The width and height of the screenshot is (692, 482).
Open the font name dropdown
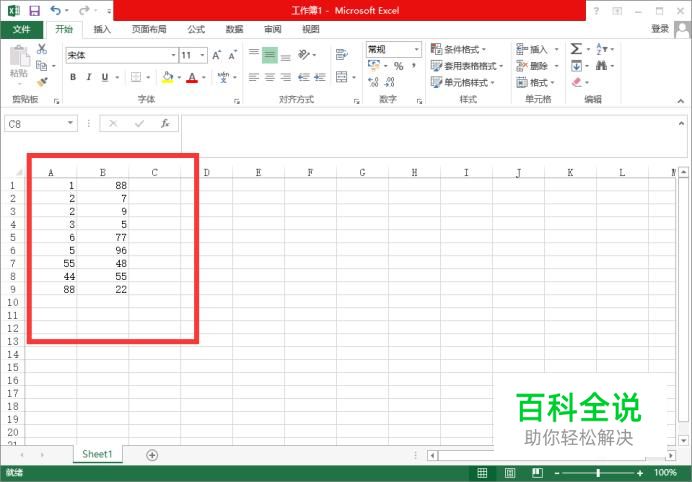click(x=173, y=55)
